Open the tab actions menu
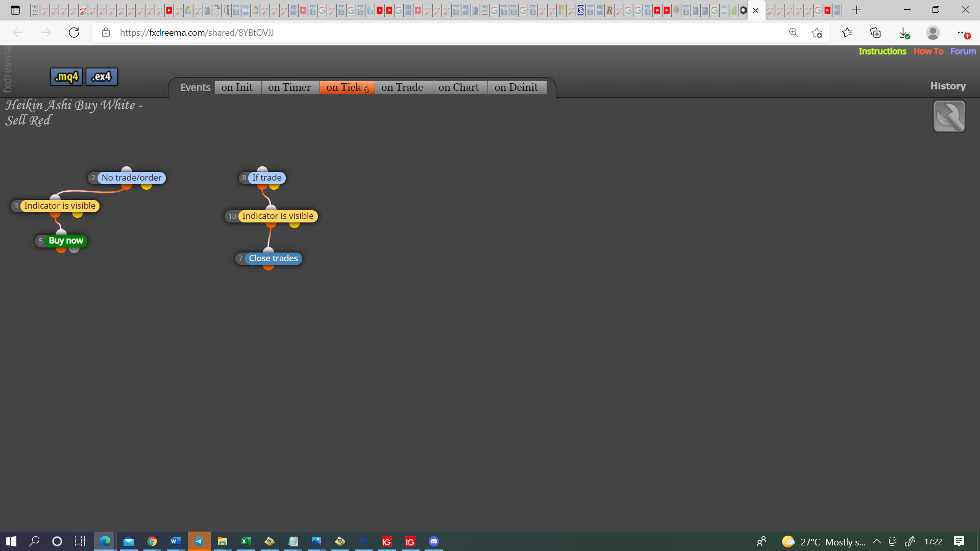The width and height of the screenshot is (980, 551). [x=15, y=10]
